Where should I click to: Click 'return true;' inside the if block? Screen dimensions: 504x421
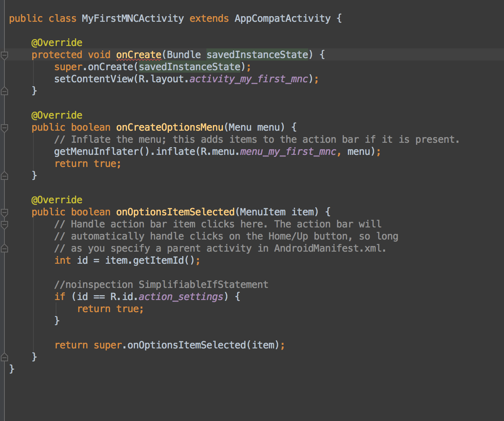tap(110, 309)
